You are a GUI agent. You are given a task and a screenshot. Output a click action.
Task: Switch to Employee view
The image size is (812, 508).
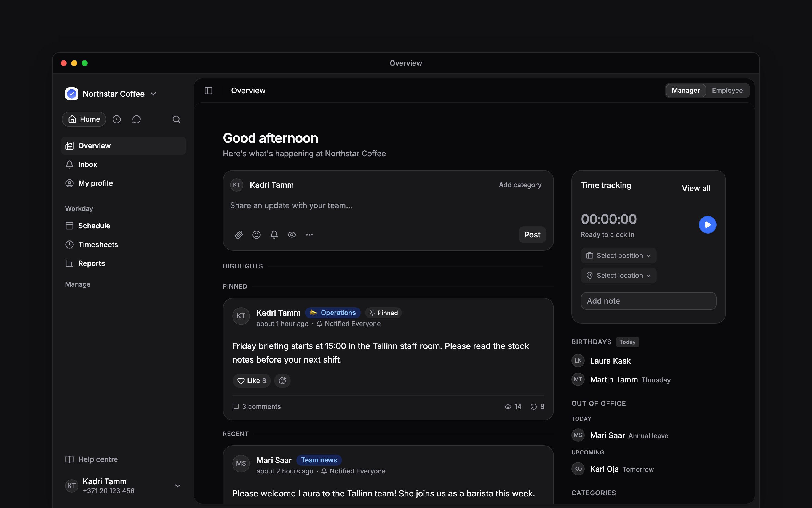click(727, 91)
